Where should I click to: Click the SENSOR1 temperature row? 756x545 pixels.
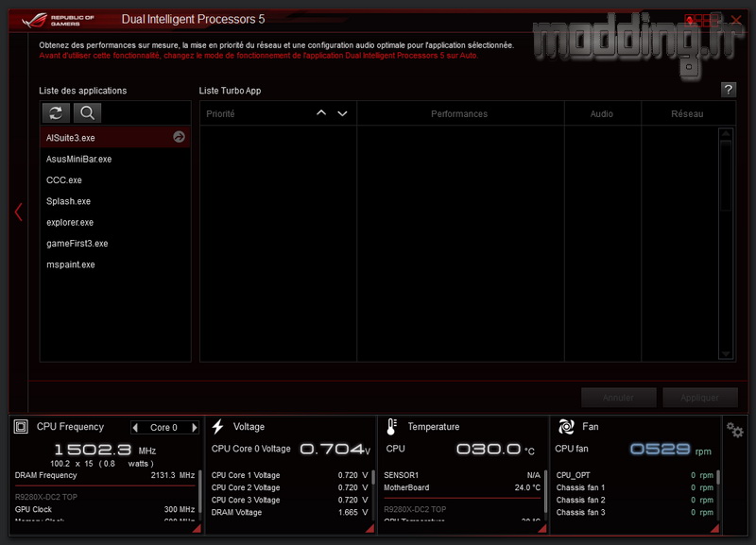[x=462, y=475]
